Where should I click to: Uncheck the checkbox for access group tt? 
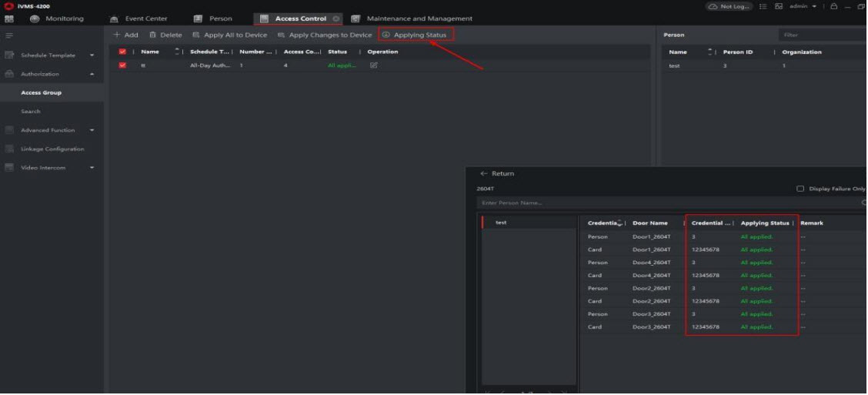(122, 65)
